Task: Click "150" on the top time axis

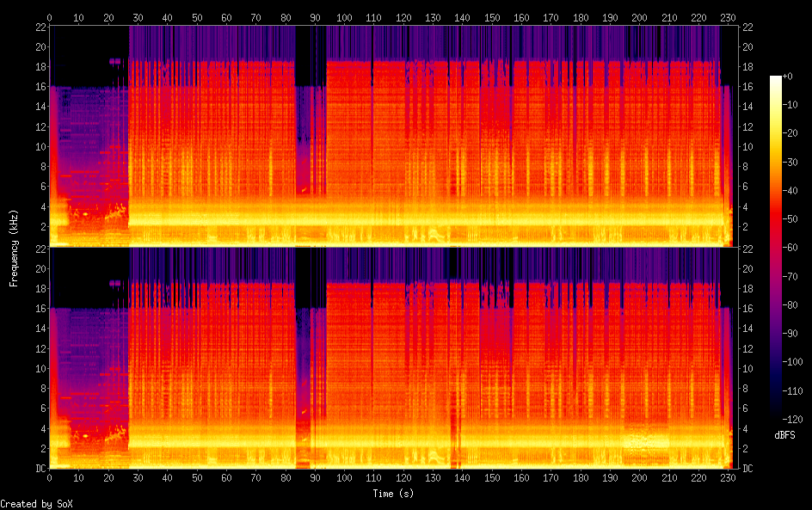Action: tap(492, 17)
